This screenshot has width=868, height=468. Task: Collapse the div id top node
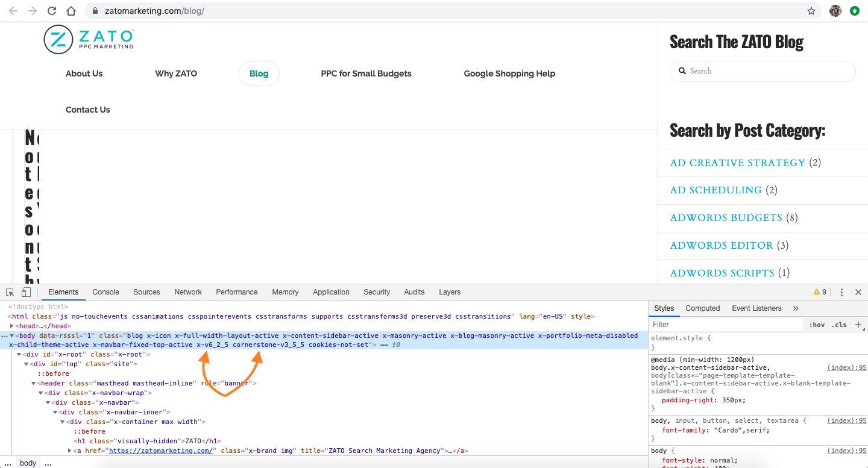pyautogui.click(x=27, y=364)
